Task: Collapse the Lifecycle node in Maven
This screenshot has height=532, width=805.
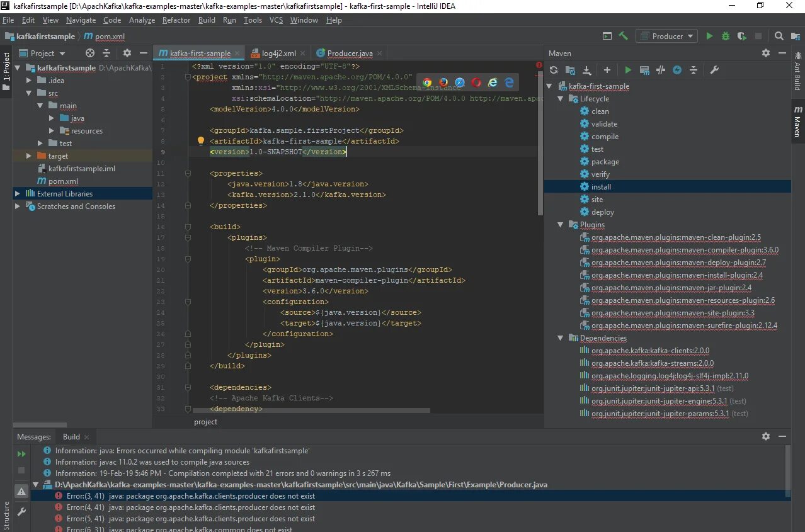Action: coord(561,99)
